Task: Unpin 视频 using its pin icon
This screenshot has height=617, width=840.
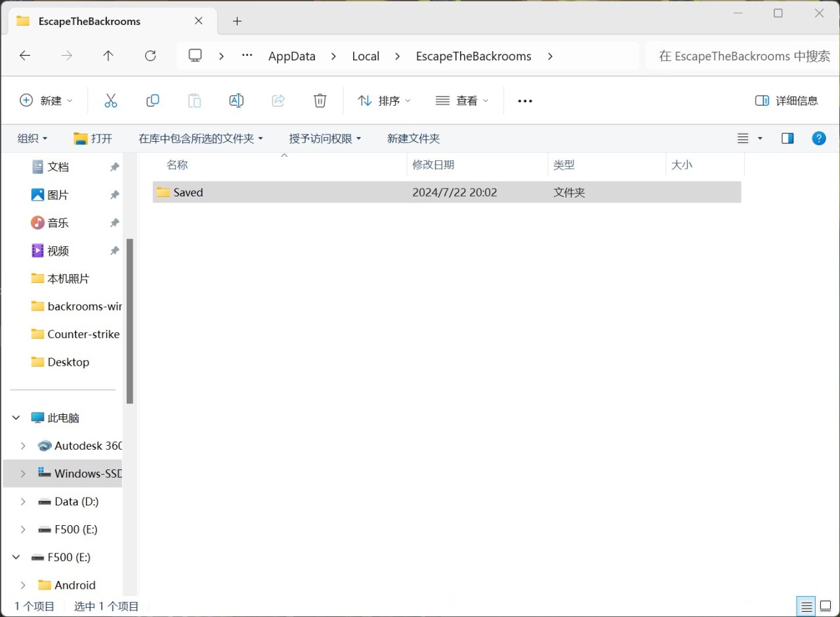Action: point(114,251)
